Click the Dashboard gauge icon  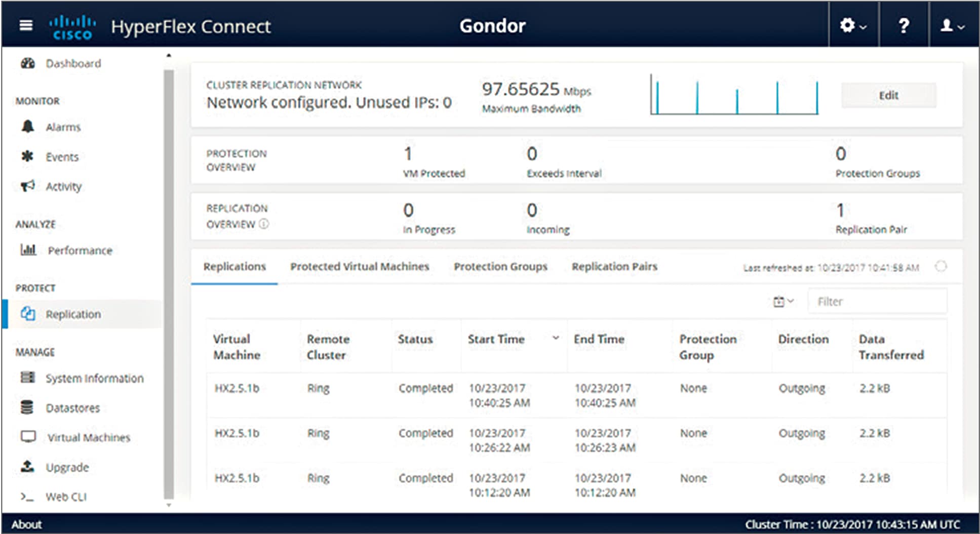click(28, 63)
